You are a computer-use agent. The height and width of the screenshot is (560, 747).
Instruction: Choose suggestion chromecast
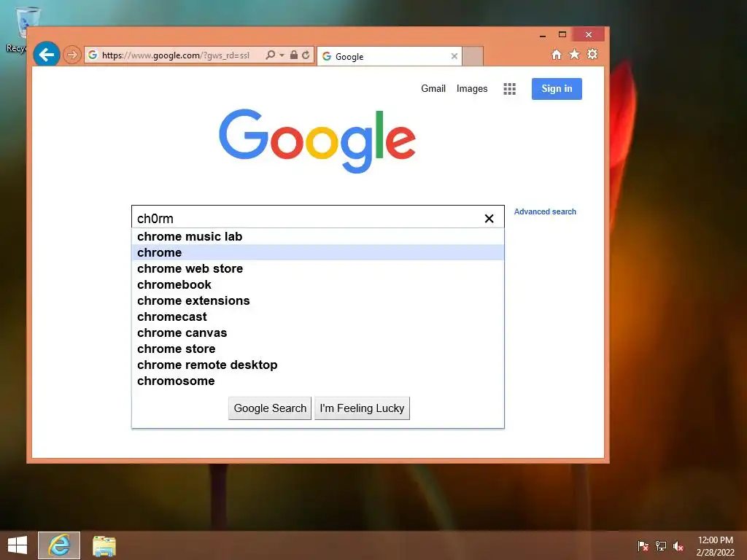click(318, 316)
